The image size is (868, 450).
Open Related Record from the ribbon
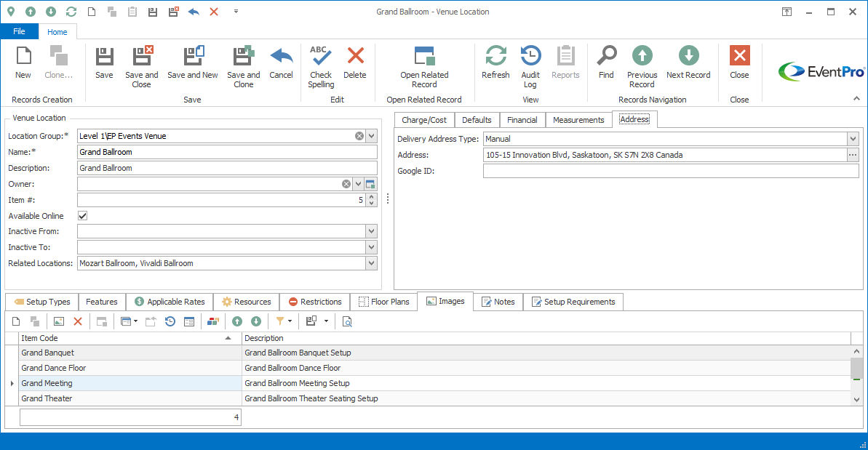pyautogui.click(x=425, y=67)
